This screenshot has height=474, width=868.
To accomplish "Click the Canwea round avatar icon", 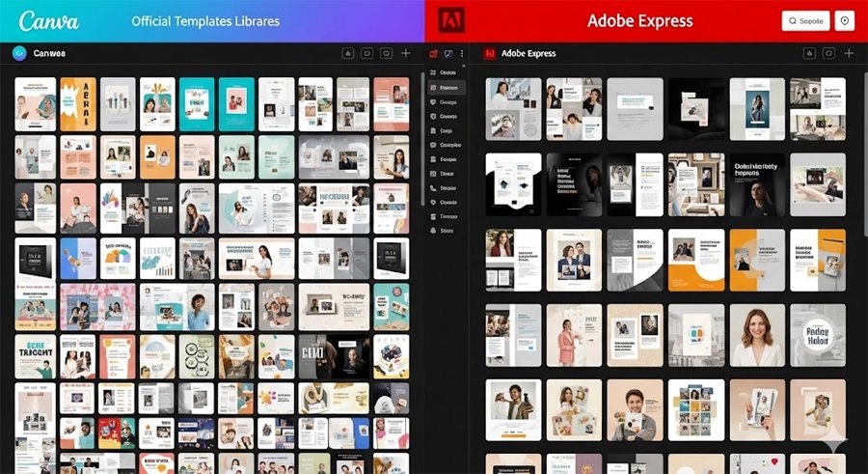I will (19, 53).
